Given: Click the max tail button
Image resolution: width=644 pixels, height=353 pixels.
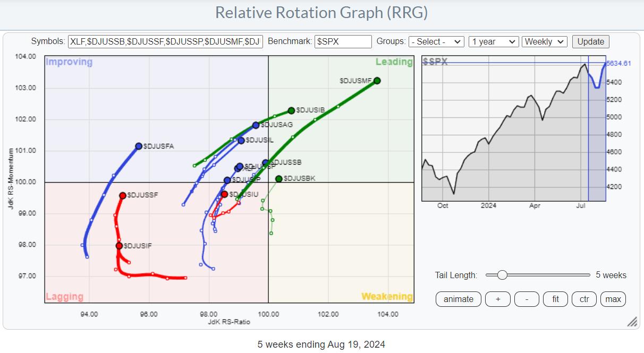Looking at the screenshot, I should 613,299.
